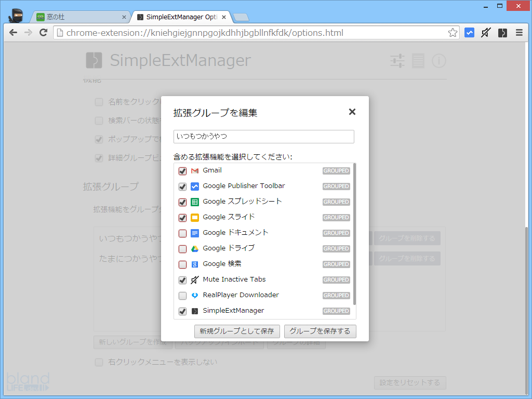Toggle 検索バーの状態 option checkbox

point(99,121)
